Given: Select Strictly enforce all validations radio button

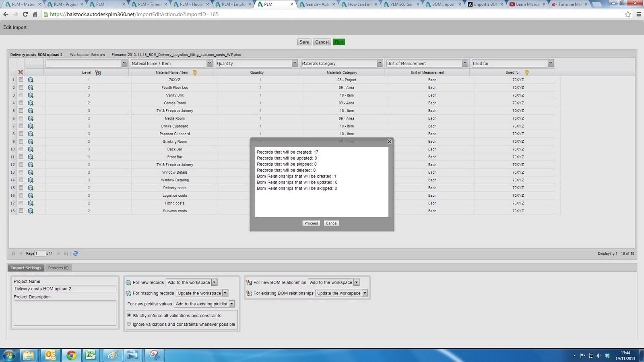Looking at the screenshot, I should [x=129, y=315].
